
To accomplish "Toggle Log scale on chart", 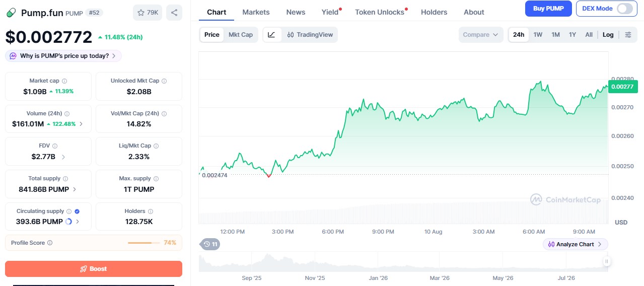I will point(608,35).
